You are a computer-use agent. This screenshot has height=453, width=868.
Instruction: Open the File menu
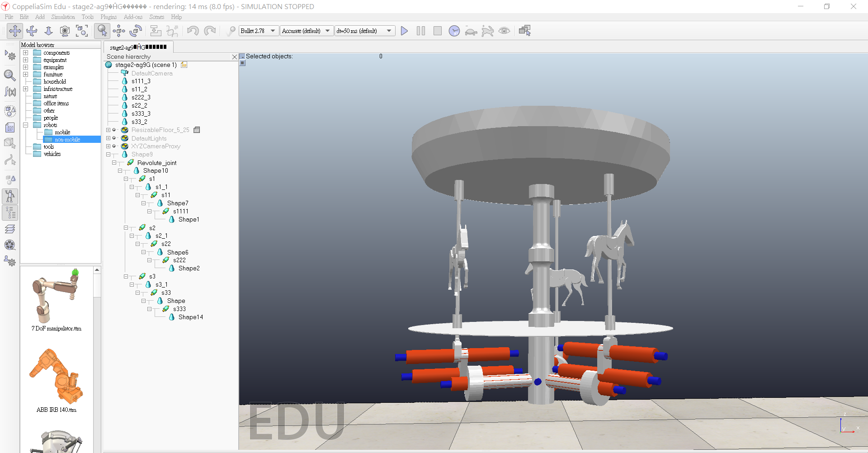tap(9, 17)
